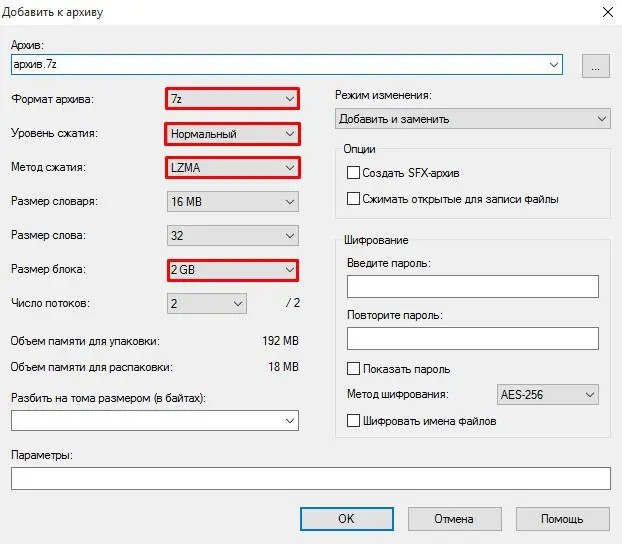Expand the dictionary size 16 MB dropdown
The height and width of the screenshot is (544, 622).
[232, 202]
